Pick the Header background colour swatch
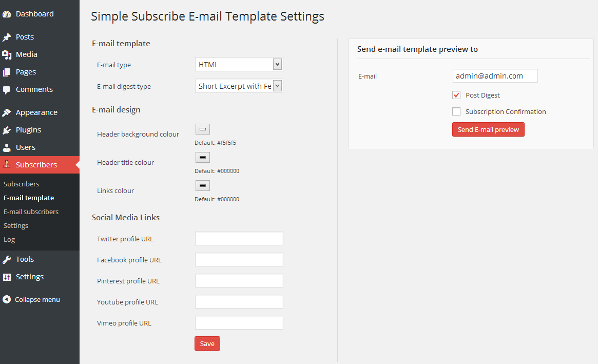This screenshot has height=364, width=598. pyautogui.click(x=203, y=129)
